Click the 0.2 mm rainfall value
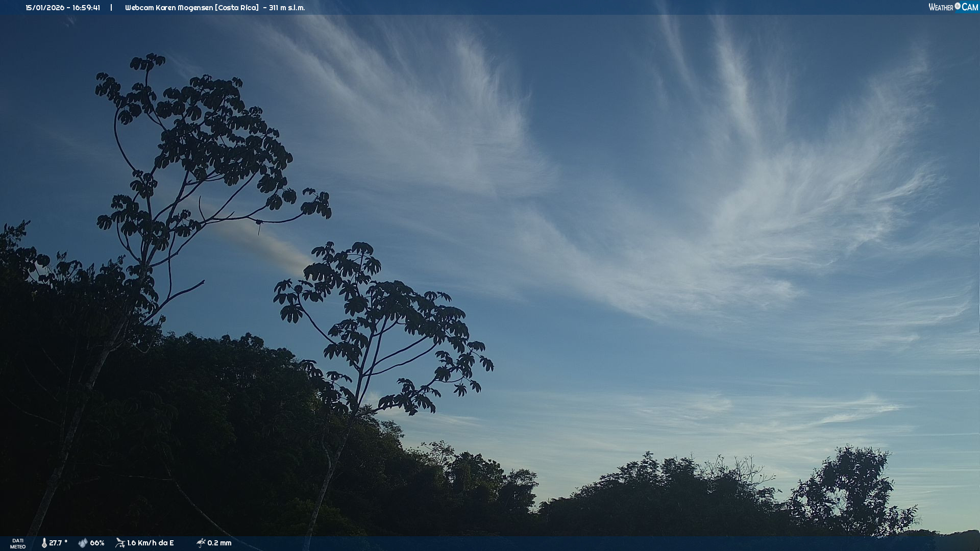Image resolution: width=980 pixels, height=551 pixels. (x=219, y=543)
